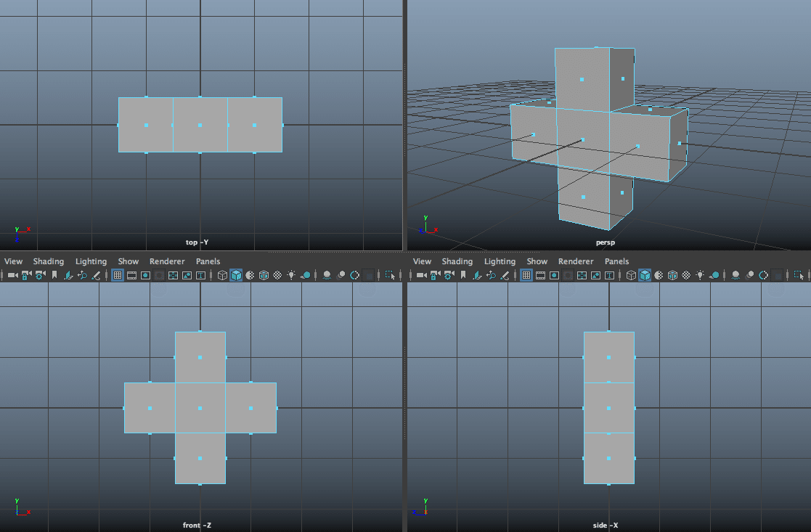The image size is (811, 532).
Task: Select Grease Pencil icon in front panel toolbar
Action: 97,275
